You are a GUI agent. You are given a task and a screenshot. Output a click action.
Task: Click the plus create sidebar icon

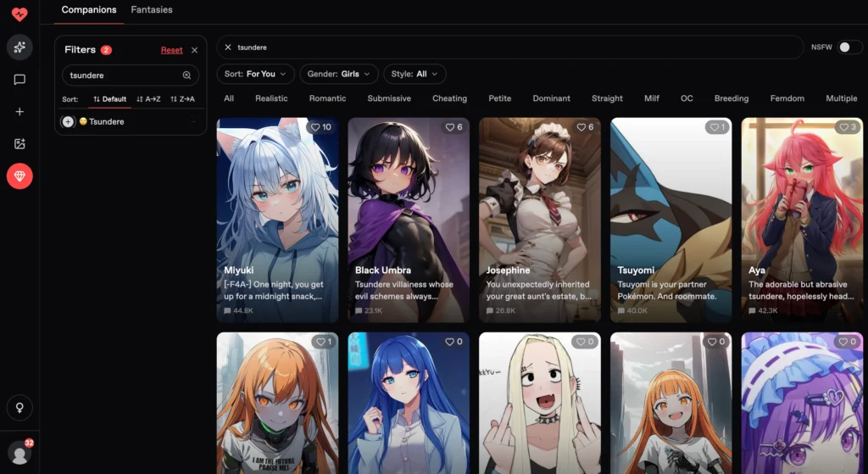coord(19,112)
